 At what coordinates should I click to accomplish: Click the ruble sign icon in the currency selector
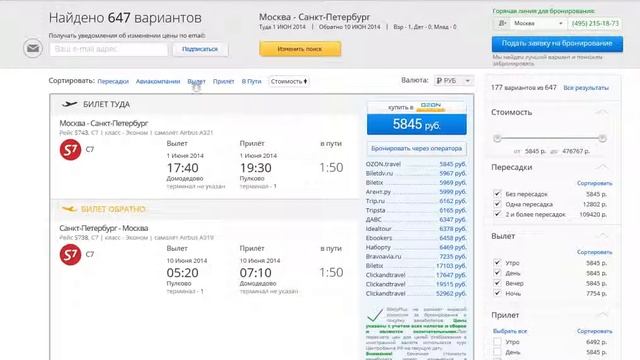[x=439, y=81]
